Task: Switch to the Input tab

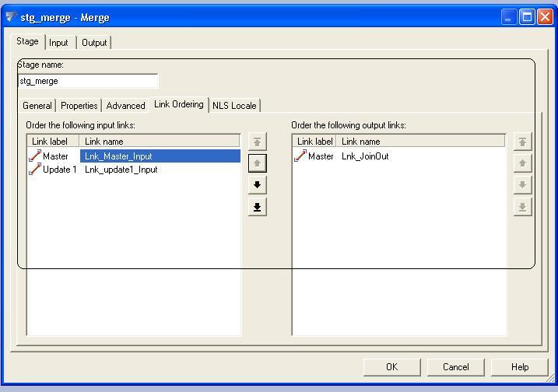Action: click(x=58, y=43)
